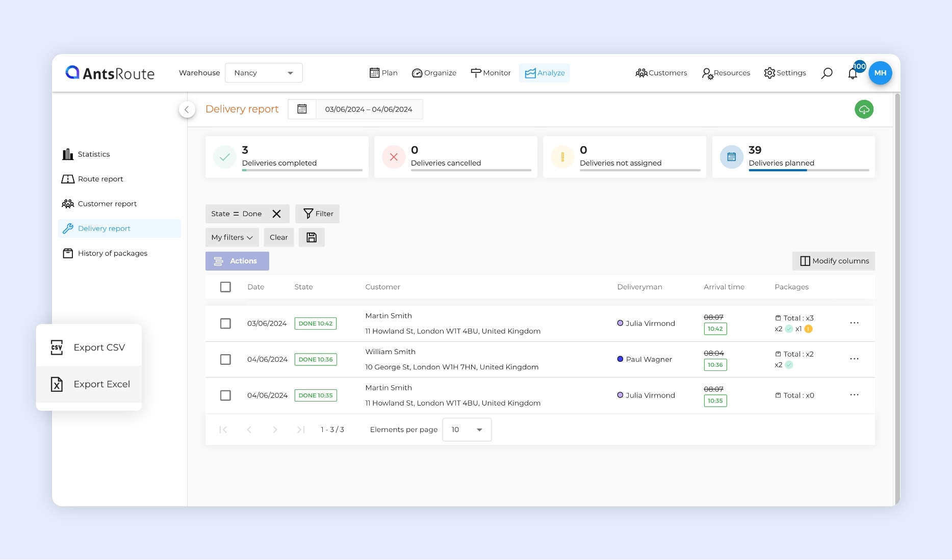The image size is (952, 560).
Task: Click the Modify columns button
Action: [x=833, y=261]
